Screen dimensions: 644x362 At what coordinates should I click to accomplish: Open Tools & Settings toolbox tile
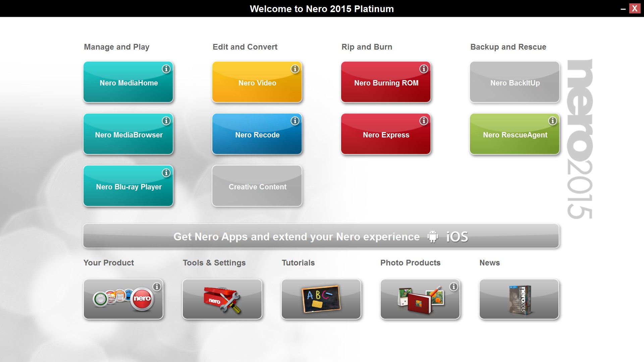tap(222, 299)
